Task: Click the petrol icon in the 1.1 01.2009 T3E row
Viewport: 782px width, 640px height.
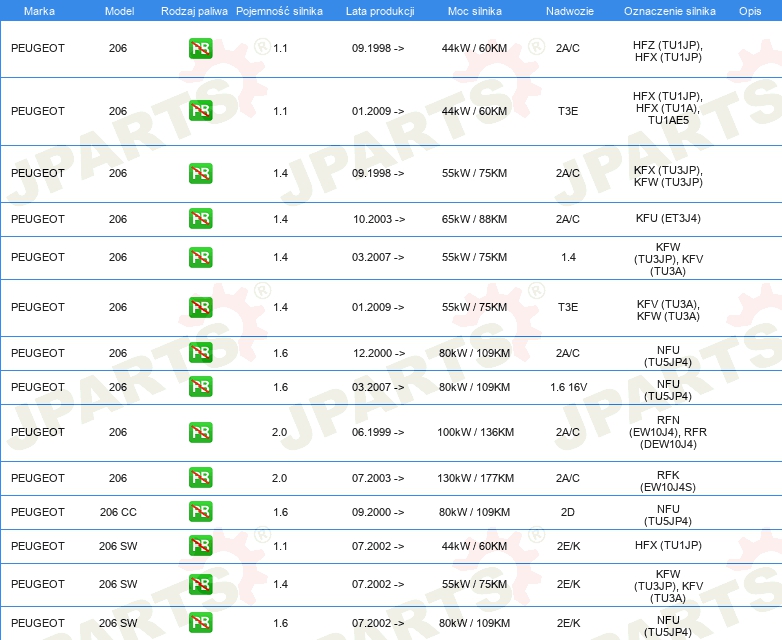Action: point(200,111)
